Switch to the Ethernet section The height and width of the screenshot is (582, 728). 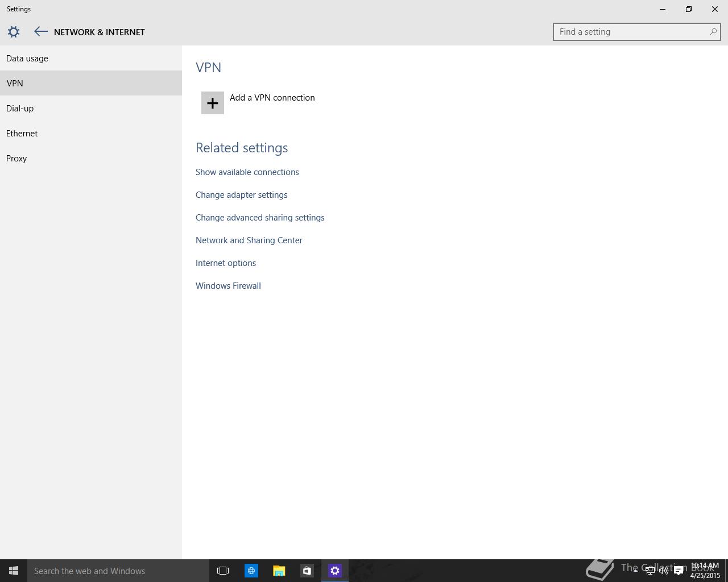tap(91, 133)
